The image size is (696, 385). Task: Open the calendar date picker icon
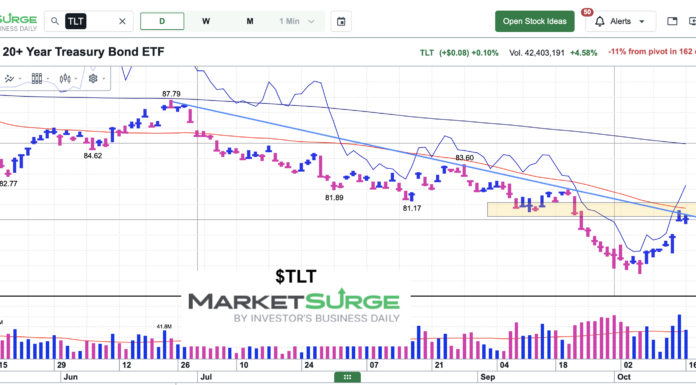pyautogui.click(x=341, y=21)
